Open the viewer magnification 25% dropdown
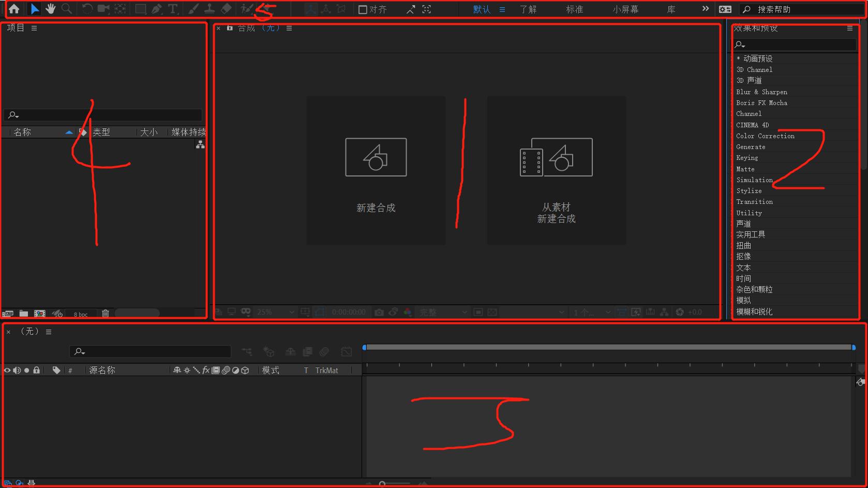 275,312
